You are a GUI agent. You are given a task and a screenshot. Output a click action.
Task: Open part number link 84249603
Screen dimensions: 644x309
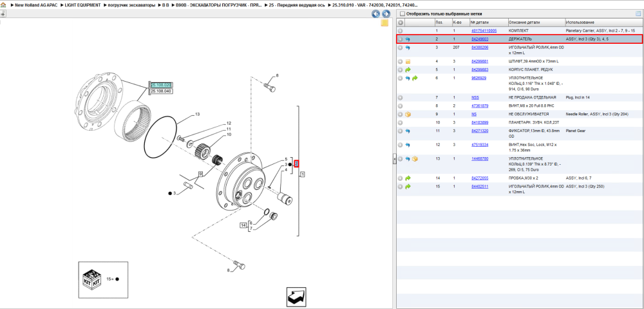point(479,39)
